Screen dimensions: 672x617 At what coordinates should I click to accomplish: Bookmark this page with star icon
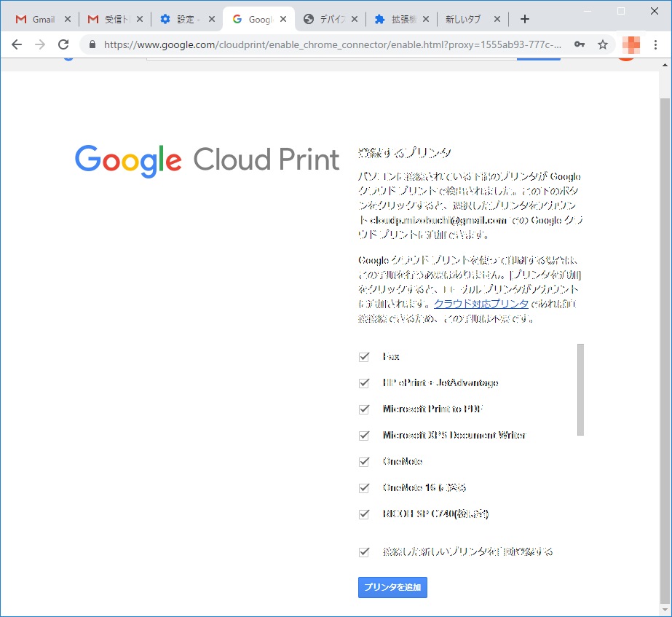(603, 44)
